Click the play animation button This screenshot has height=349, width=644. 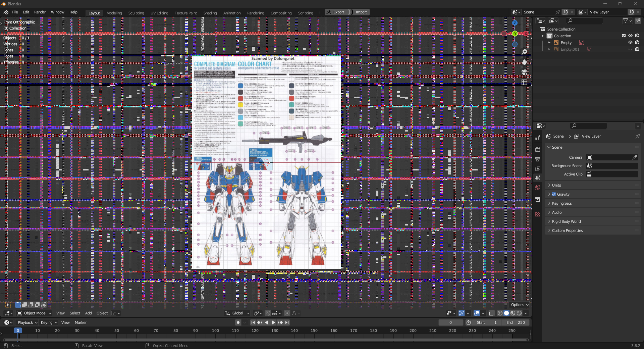click(x=273, y=322)
